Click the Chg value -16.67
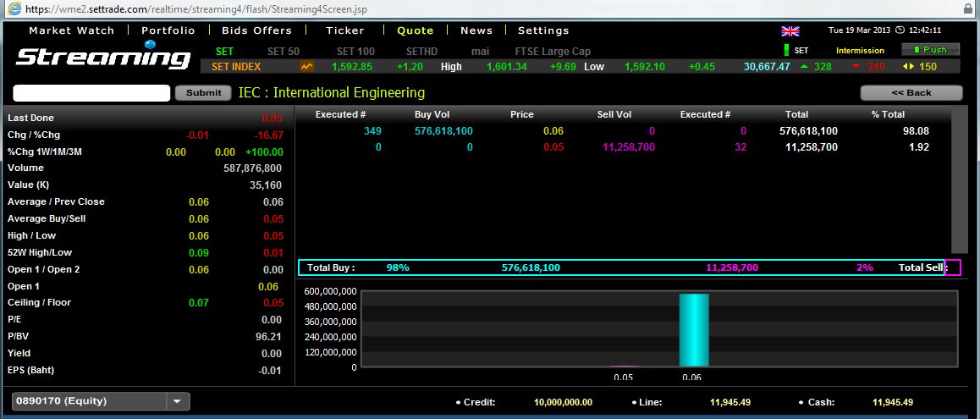 coord(269,135)
